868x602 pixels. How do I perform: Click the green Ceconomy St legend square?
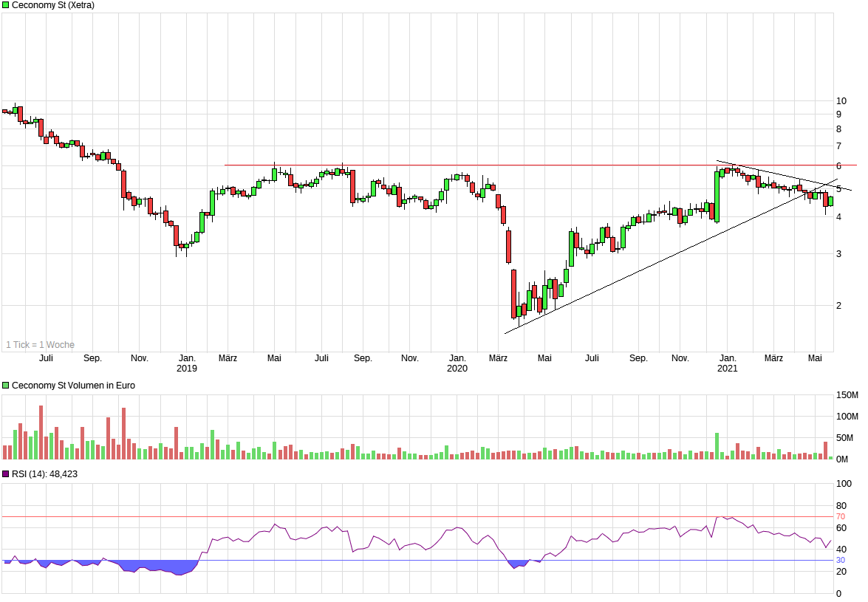[5, 5]
